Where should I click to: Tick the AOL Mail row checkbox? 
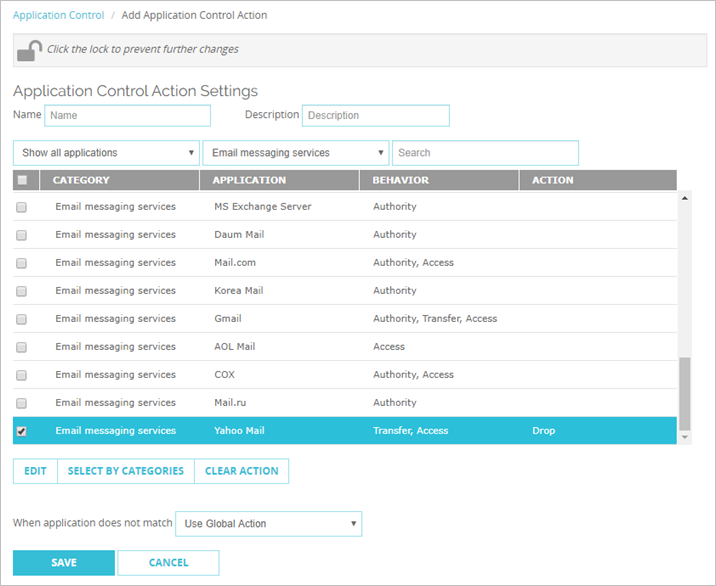coord(22,347)
